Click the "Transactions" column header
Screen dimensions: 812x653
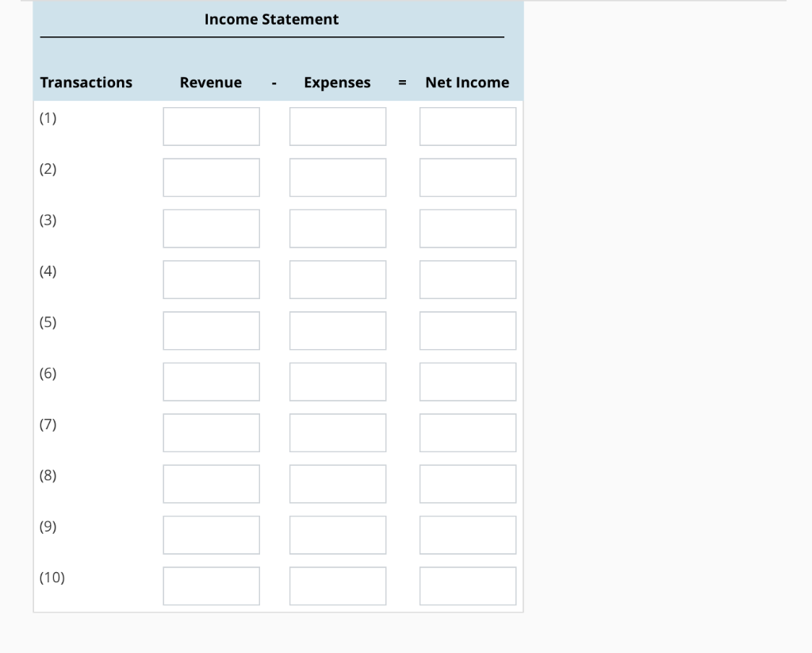tap(86, 83)
